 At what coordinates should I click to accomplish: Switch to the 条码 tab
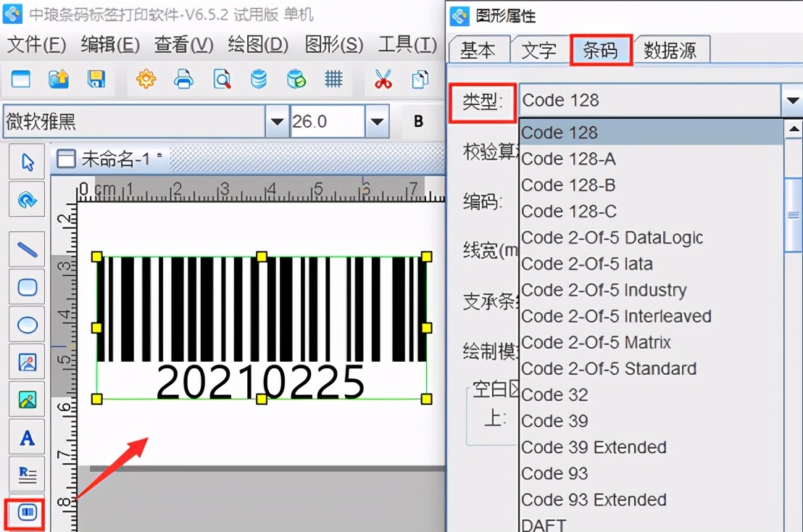point(601,49)
